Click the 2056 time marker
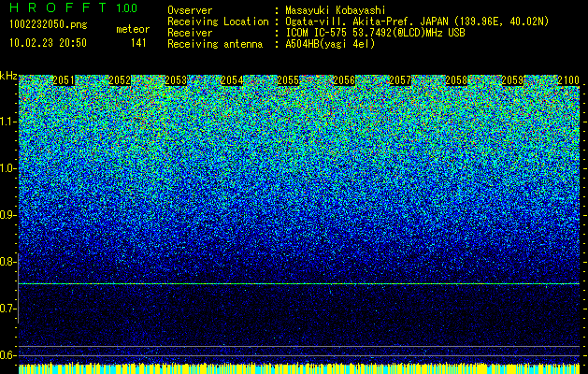 coord(344,80)
